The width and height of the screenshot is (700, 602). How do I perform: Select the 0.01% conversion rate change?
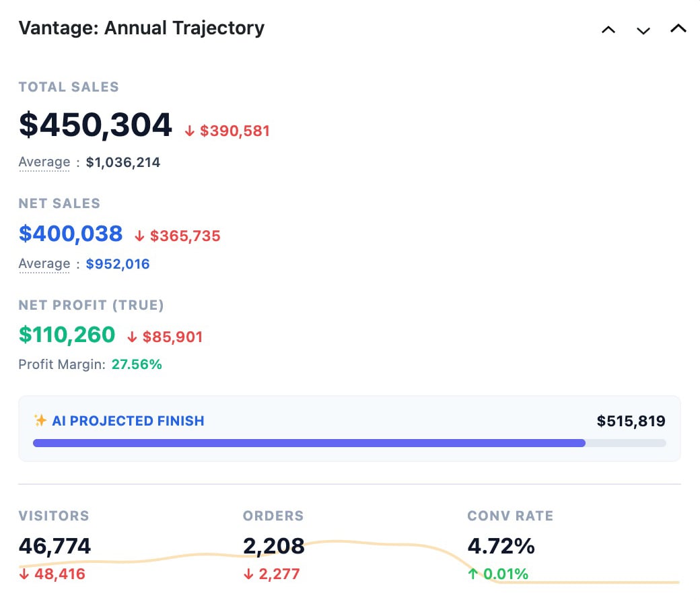[505, 574]
